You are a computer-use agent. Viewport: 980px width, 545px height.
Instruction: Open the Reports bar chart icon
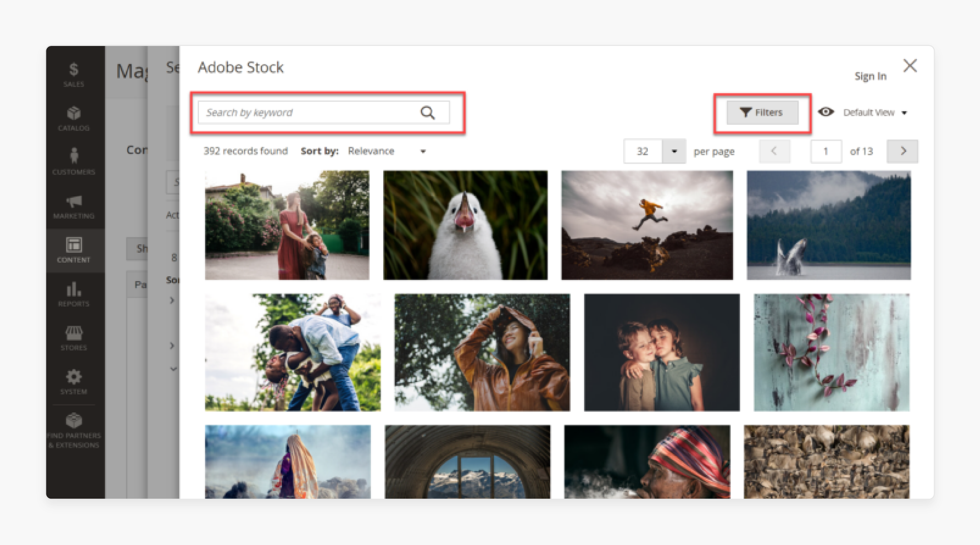click(74, 294)
